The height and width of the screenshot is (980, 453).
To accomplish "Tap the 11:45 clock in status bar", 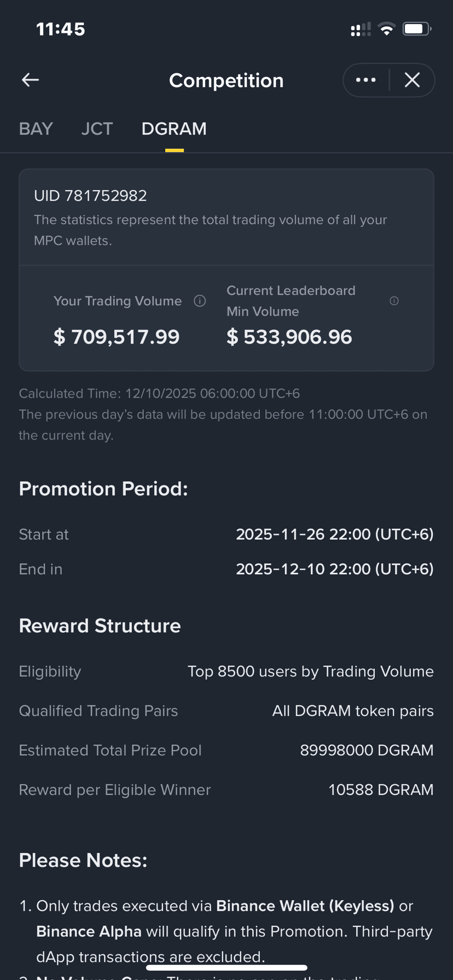I will pyautogui.click(x=61, y=29).
